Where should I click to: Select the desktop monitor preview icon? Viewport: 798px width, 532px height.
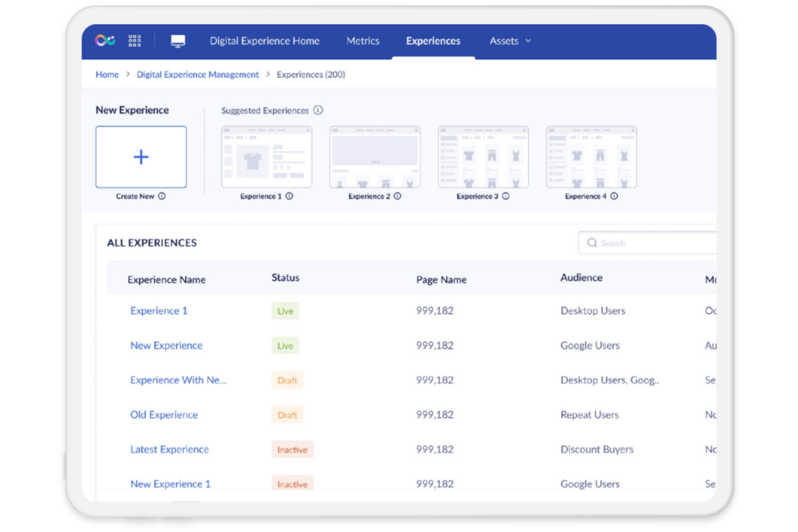(x=178, y=40)
